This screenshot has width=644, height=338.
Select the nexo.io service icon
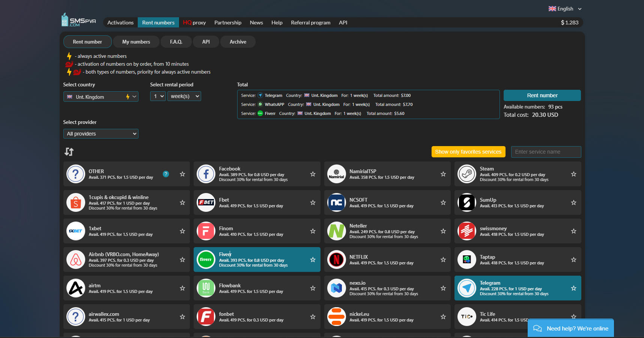pyautogui.click(x=337, y=288)
